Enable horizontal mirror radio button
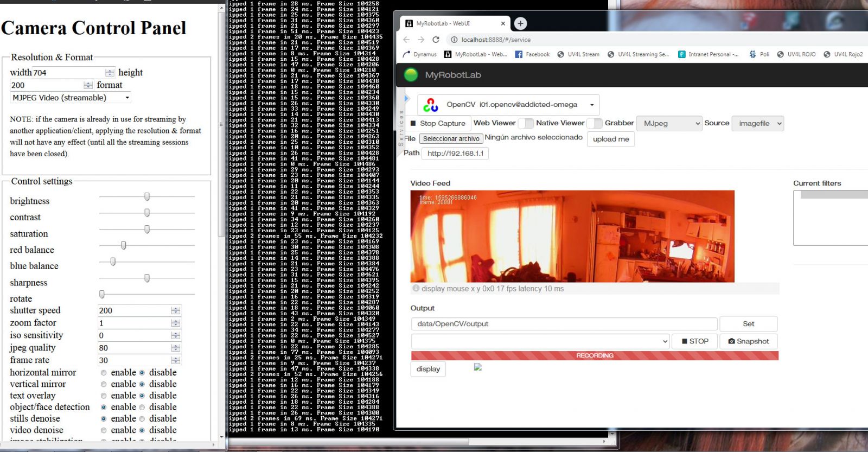 tap(104, 373)
